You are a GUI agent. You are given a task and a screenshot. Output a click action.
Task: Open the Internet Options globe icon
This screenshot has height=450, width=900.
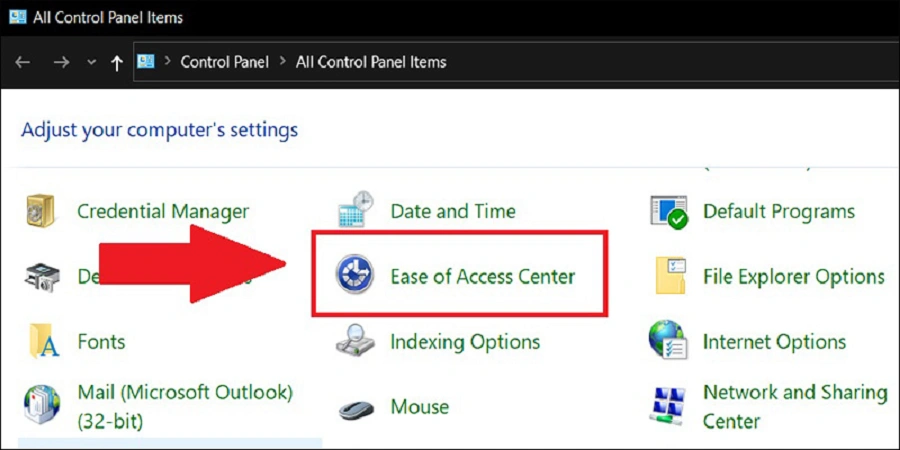[668, 340]
